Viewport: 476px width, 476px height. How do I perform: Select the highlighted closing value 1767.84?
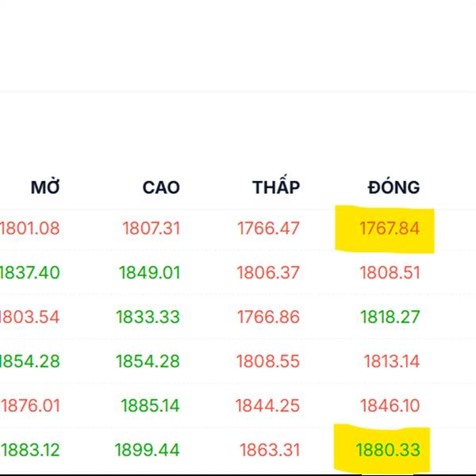coord(389,228)
